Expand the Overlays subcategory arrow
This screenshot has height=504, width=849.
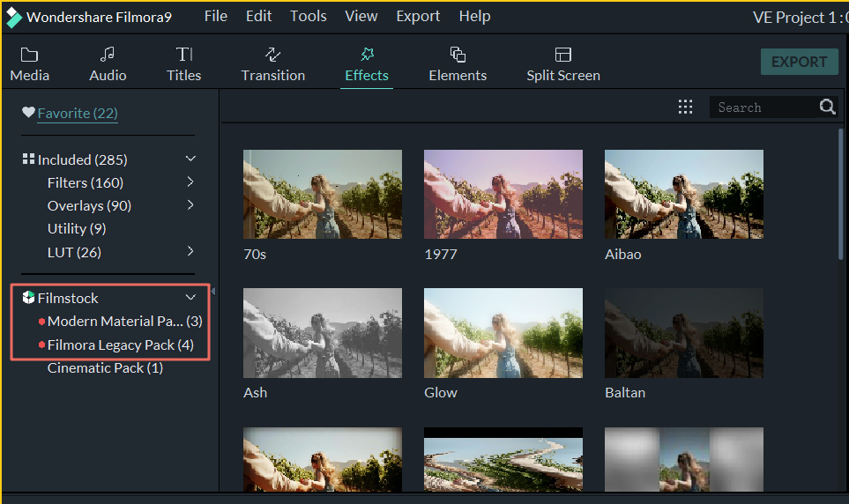pyautogui.click(x=190, y=205)
